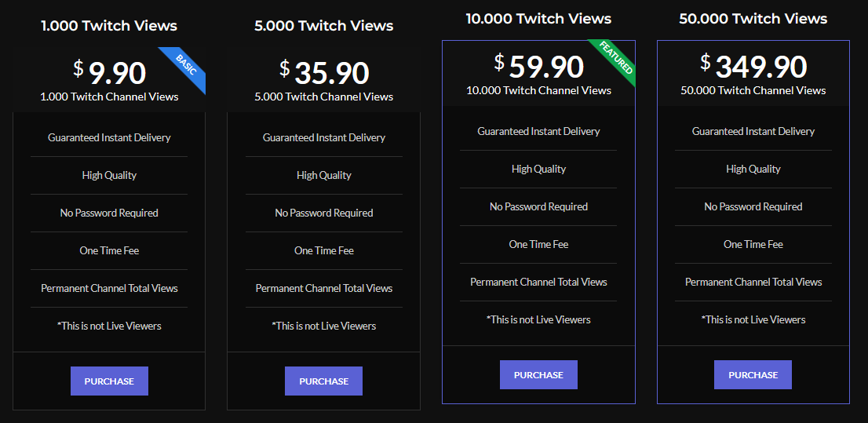Click the $349.90 price
This screenshot has width=868, height=423.
pos(753,66)
